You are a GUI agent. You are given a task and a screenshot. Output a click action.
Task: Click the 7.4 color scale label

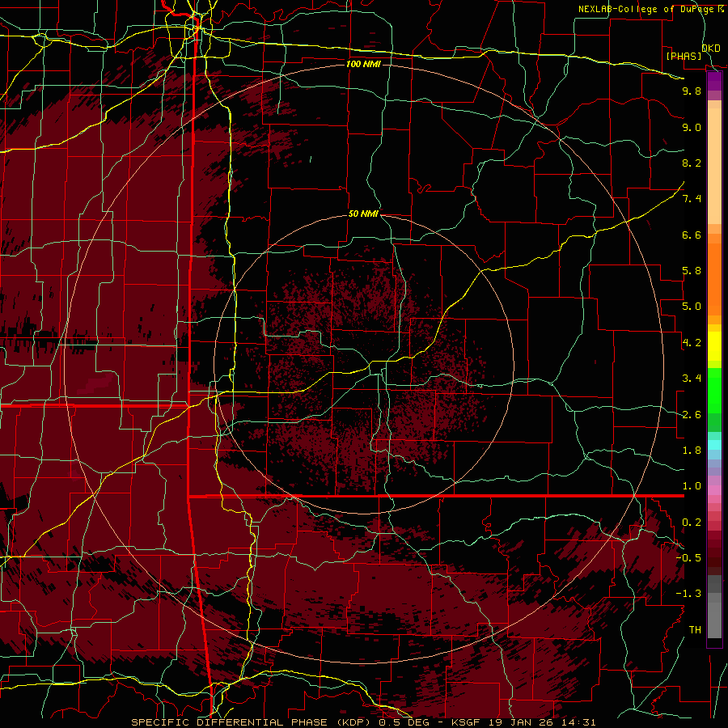[692, 199]
